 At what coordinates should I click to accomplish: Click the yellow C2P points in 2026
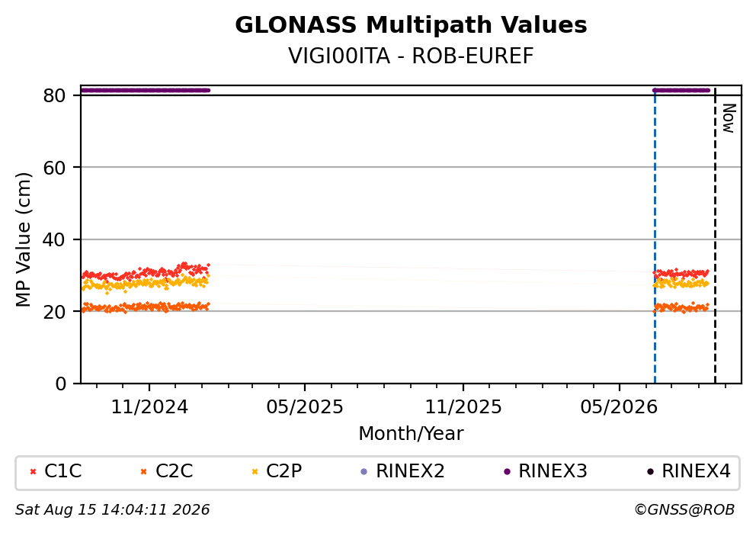coord(681,284)
